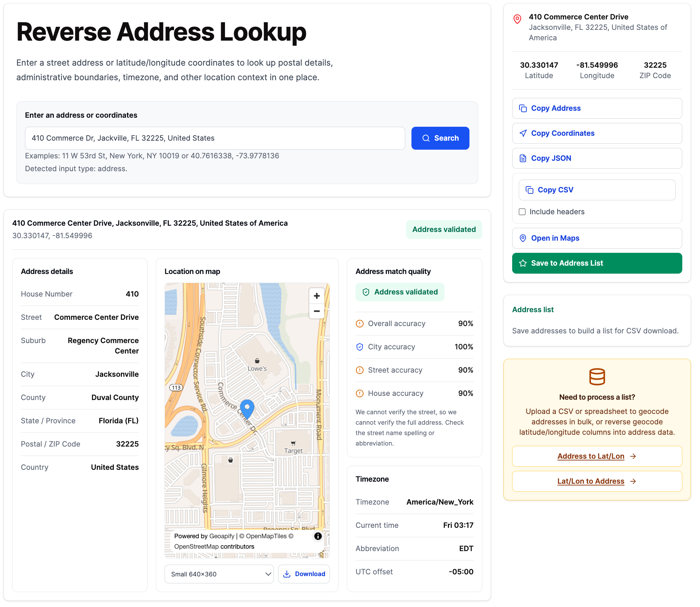Click the Lowe's label on the map
This screenshot has width=700, height=607.
tap(257, 369)
